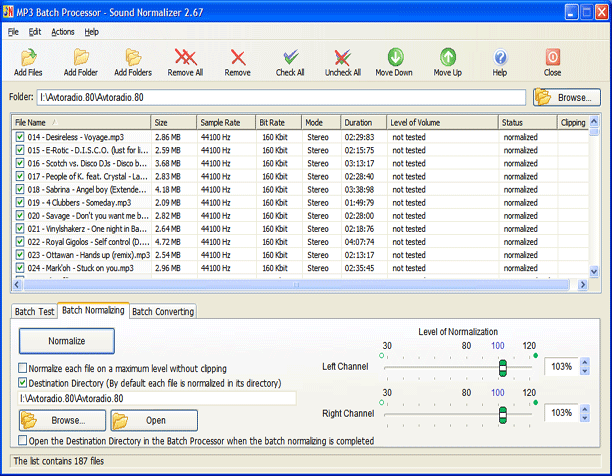Decrease Right Channel percentage with down arrow
Screen dimensions: 612x476
click(x=585, y=417)
